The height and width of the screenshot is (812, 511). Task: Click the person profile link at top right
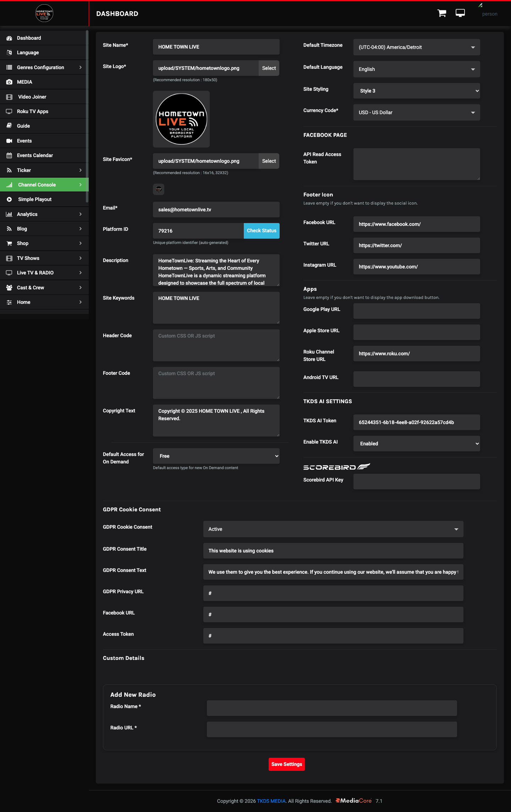tap(490, 14)
